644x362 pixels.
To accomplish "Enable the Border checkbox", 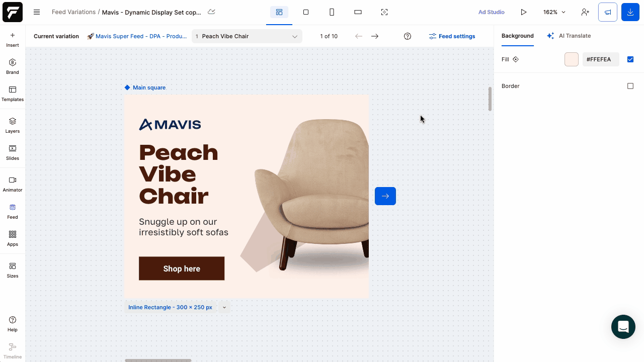I will 630,86.
